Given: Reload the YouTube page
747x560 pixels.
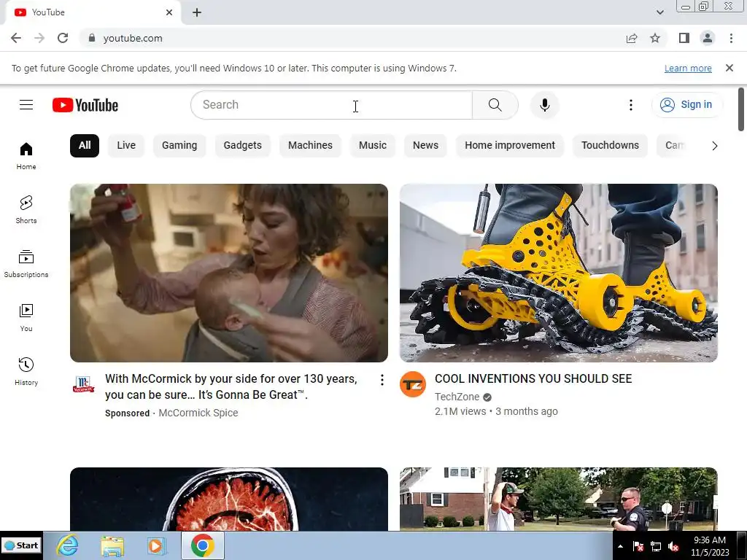Looking at the screenshot, I should [63, 38].
